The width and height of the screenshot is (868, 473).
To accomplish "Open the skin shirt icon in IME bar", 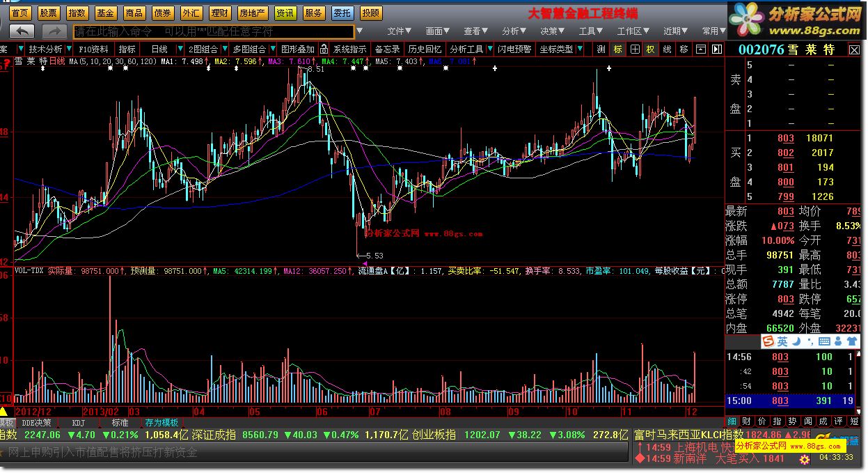I will tap(853, 341).
